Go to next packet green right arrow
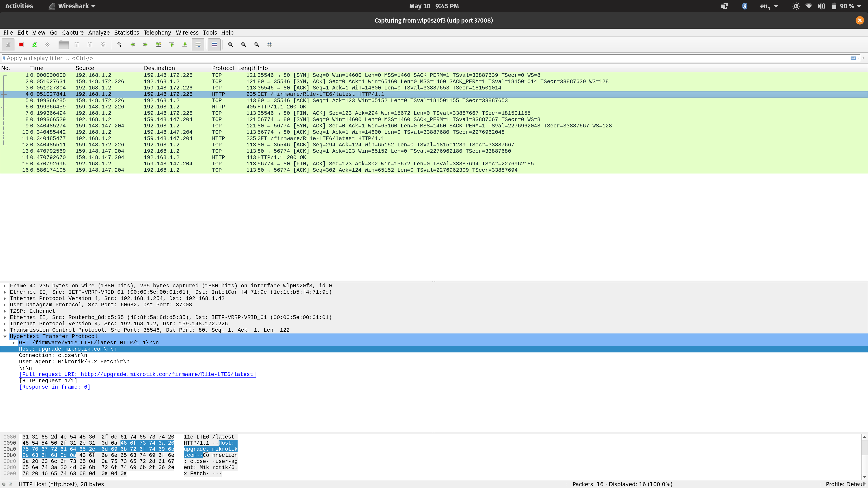 pos(146,45)
